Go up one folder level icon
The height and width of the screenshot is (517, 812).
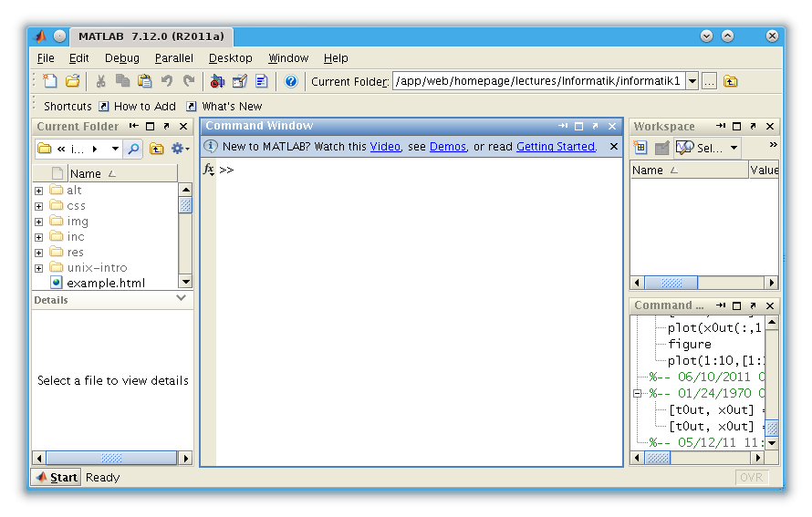pos(731,81)
